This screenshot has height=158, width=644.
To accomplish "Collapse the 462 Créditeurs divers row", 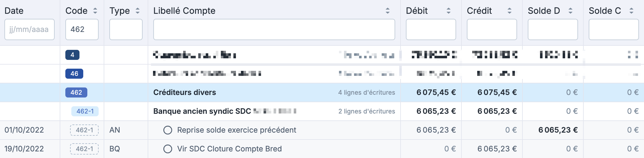I will [x=76, y=92].
